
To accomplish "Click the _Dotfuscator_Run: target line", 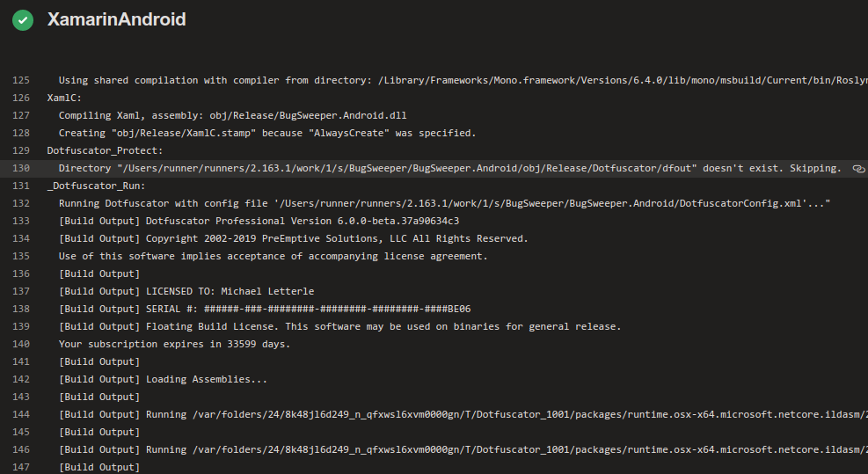I will point(97,186).
